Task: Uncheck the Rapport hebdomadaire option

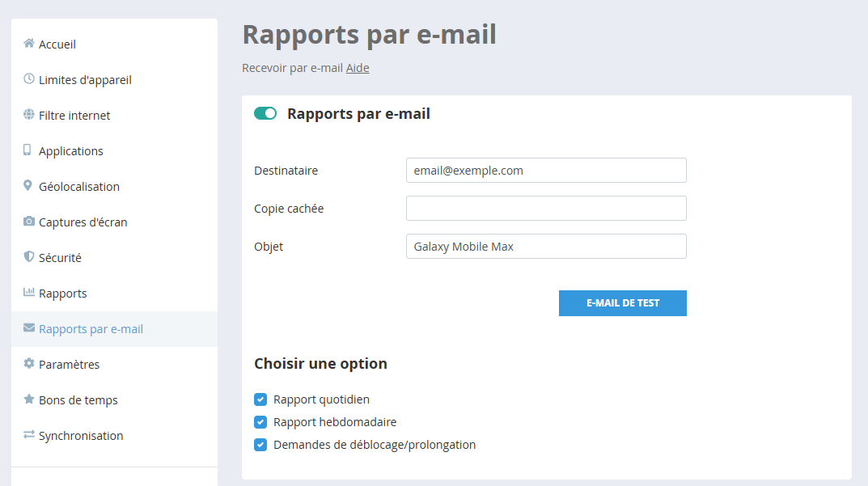Action: click(x=260, y=421)
